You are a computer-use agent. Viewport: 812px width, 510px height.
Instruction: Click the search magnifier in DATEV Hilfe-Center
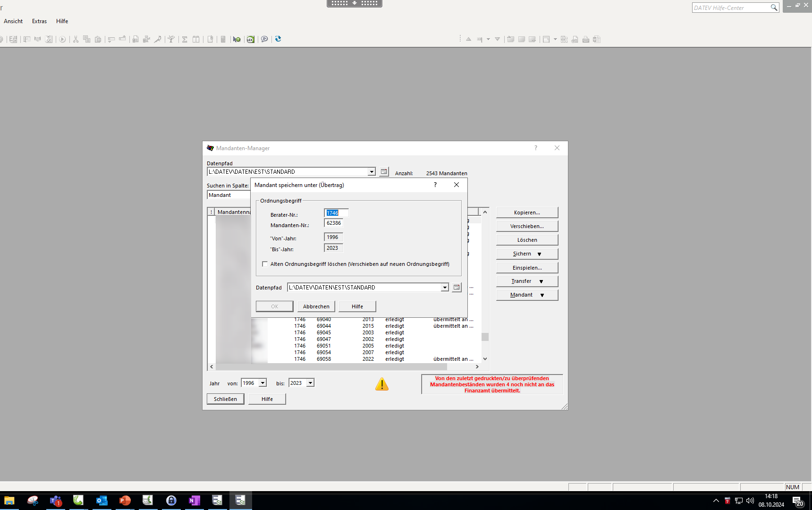[x=774, y=8]
